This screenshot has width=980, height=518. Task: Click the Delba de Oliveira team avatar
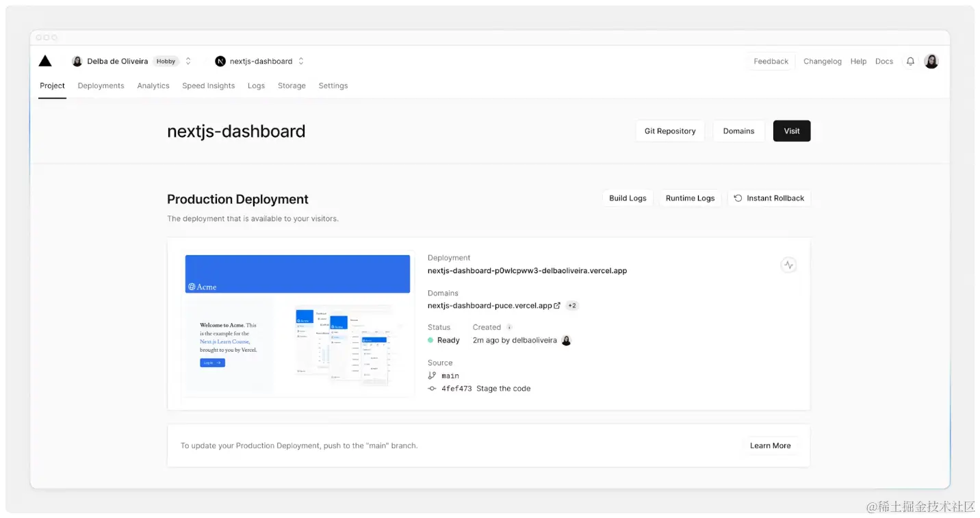pos(77,62)
